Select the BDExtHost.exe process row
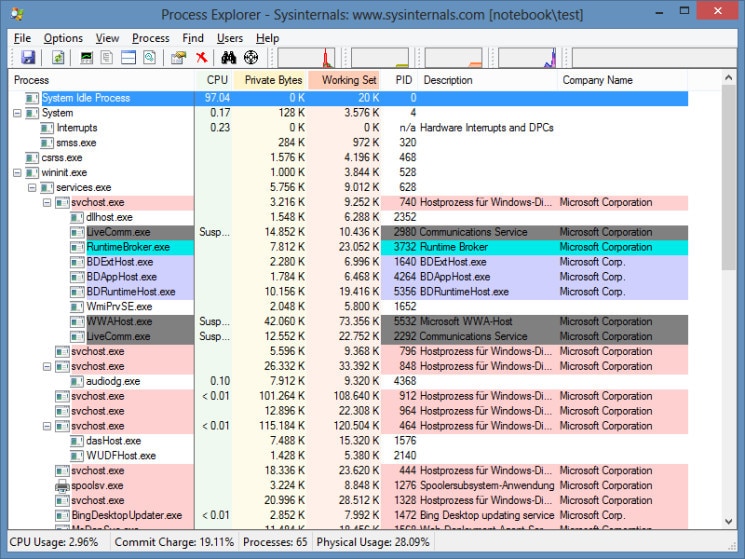 pyautogui.click(x=348, y=262)
